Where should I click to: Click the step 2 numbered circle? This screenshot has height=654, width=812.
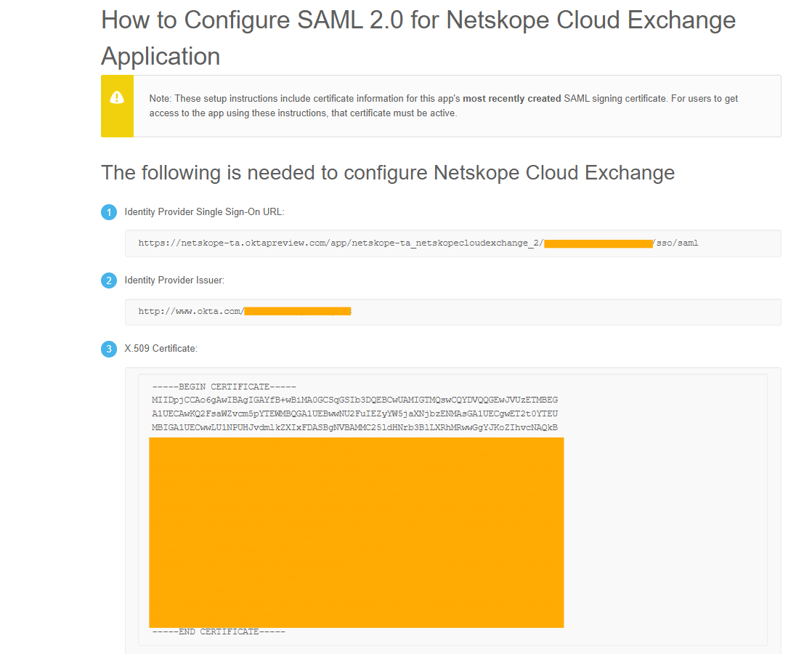click(x=109, y=280)
